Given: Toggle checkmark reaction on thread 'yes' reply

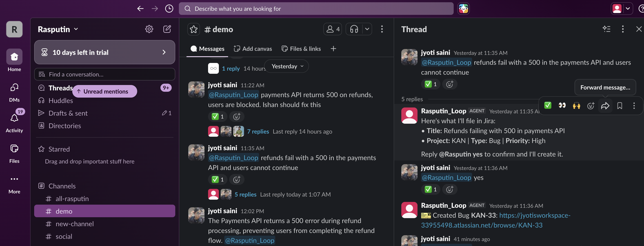Looking at the screenshot, I should point(431,189).
